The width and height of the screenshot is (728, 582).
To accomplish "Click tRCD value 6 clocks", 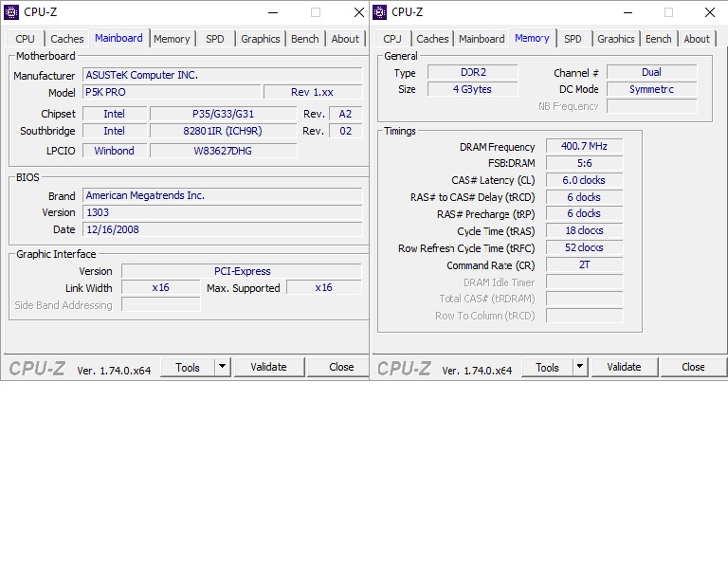I will click(584, 197).
